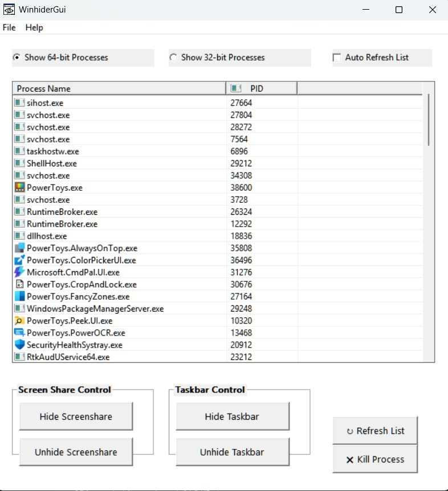Click PID value 20912

click(x=241, y=345)
